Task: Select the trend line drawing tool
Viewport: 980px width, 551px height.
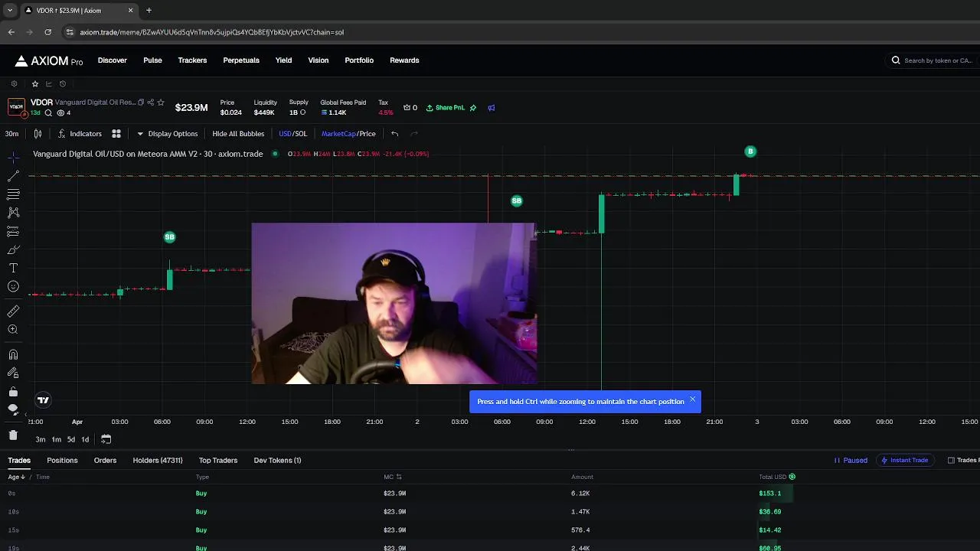Action: click(13, 176)
